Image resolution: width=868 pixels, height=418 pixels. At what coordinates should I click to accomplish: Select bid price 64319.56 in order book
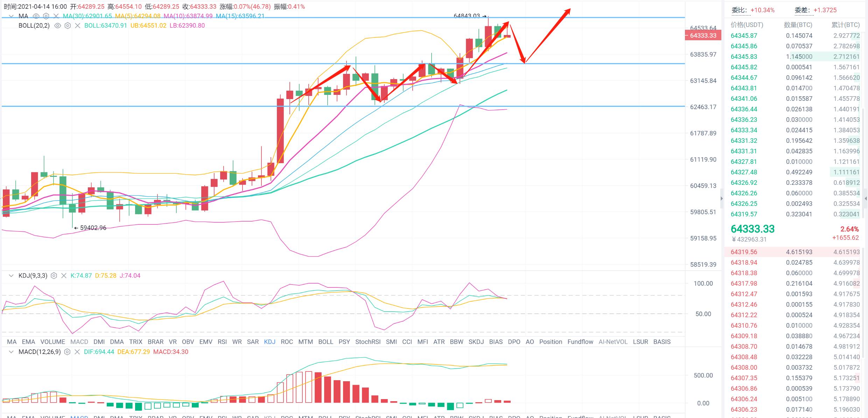(744, 252)
